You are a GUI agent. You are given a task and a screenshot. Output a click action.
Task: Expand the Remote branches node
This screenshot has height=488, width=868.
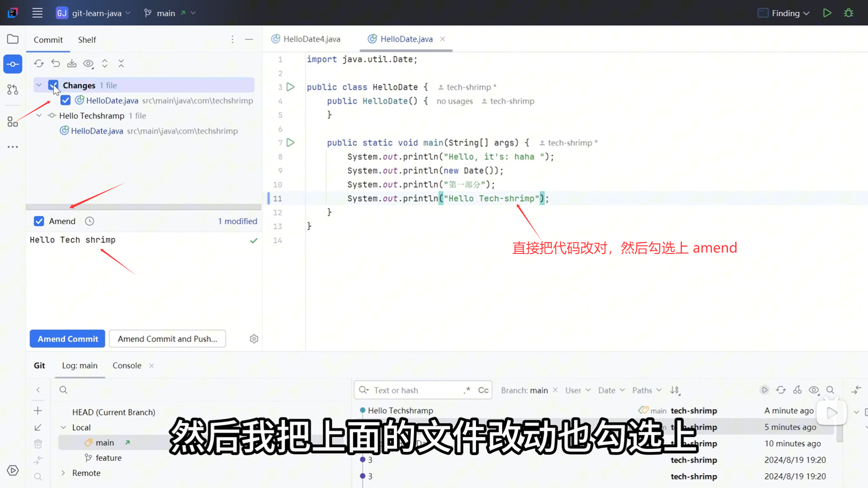click(63, 473)
